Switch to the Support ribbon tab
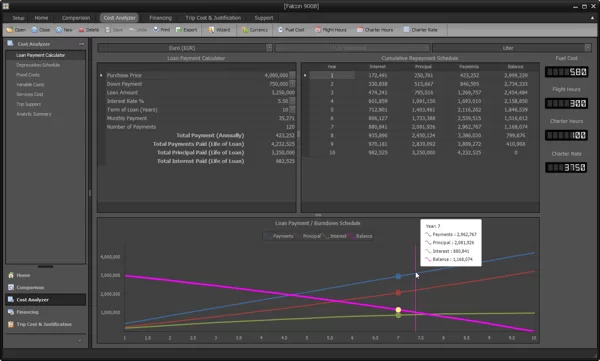 pyautogui.click(x=264, y=18)
